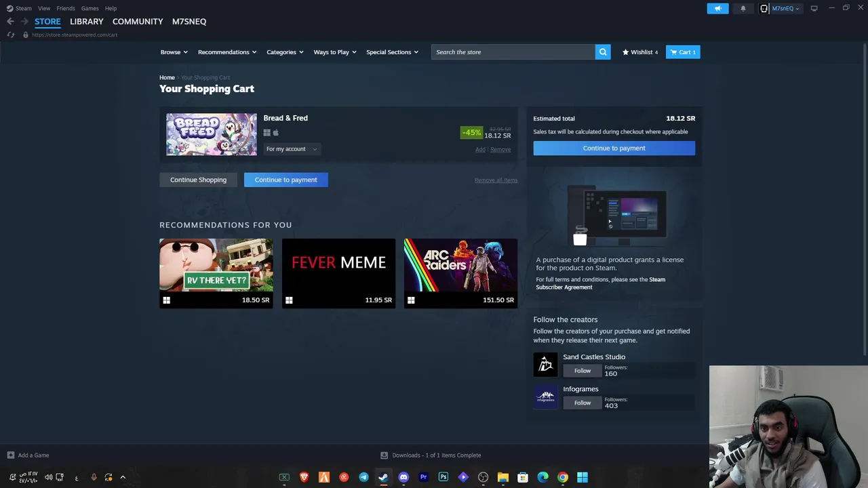Open Google Chrome from taskbar
Image resolution: width=868 pixels, height=488 pixels.
[x=563, y=477]
